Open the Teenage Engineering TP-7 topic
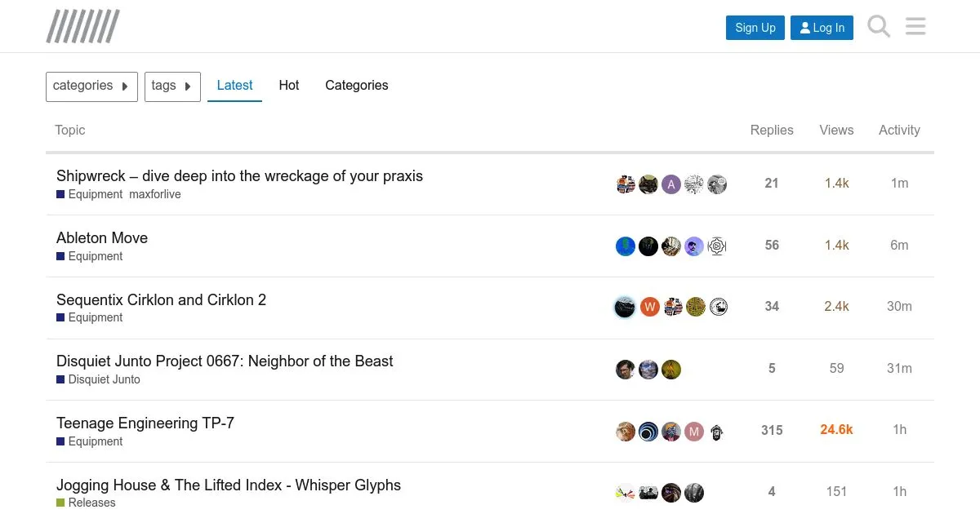The height and width of the screenshot is (514, 980). (x=145, y=423)
